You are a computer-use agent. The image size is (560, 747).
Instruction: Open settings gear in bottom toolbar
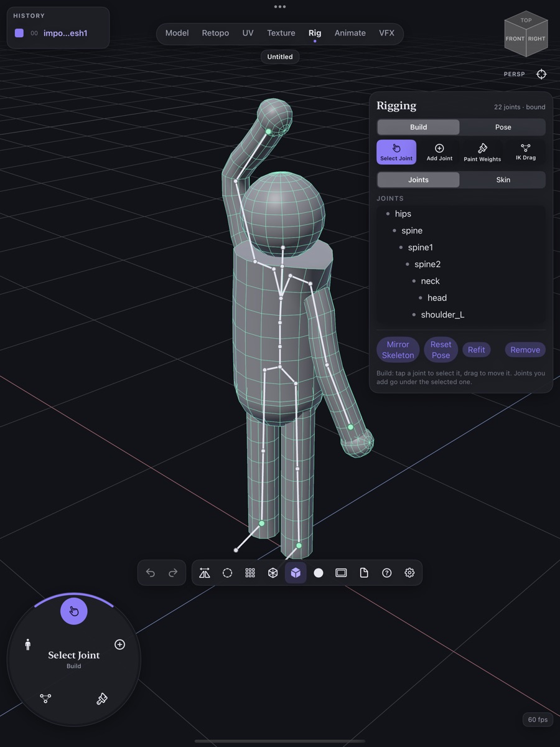pyautogui.click(x=409, y=573)
